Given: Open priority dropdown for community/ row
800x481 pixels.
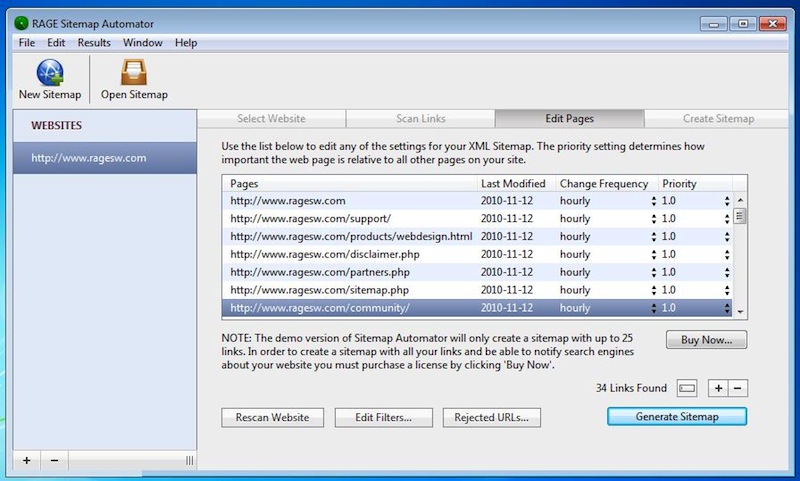Looking at the screenshot, I should click(727, 308).
